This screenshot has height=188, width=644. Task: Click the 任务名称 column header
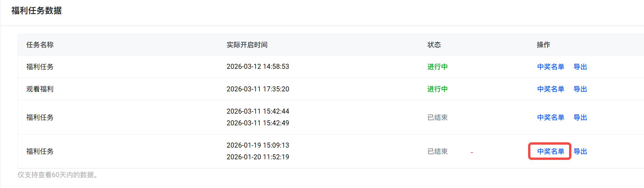click(x=40, y=45)
